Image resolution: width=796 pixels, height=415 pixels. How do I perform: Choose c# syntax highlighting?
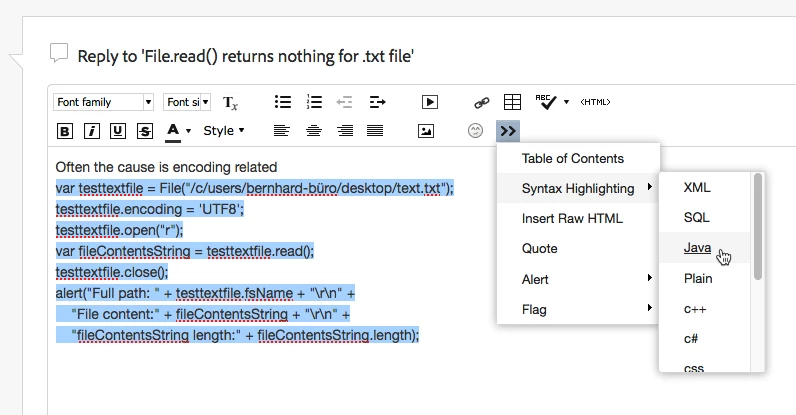pyautogui.click(x=705, y=338)
